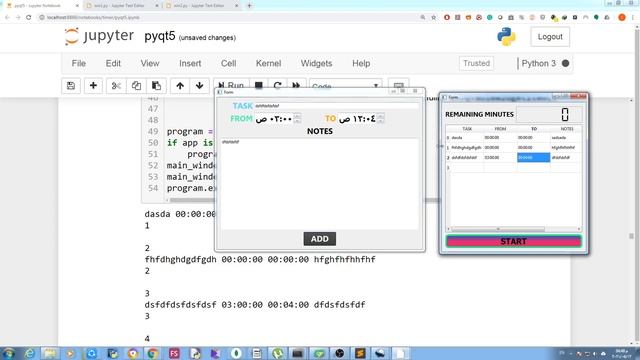Rename notebook by clicking the pyqt5 title
This screenshot has height=360, width=640.
160,36
